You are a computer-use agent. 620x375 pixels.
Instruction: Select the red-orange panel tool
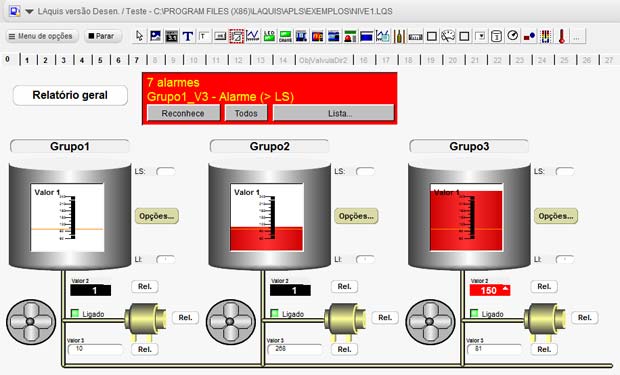click(x=318, y=36)
